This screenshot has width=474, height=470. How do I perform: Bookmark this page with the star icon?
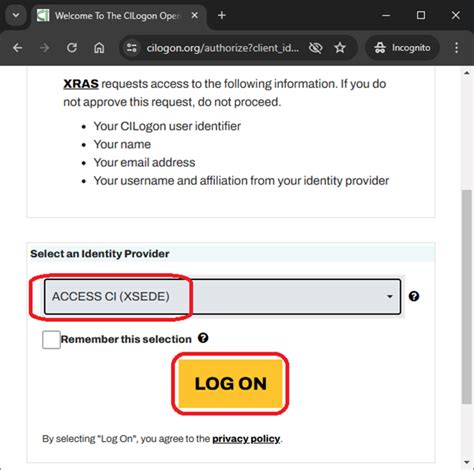point(340,48)
